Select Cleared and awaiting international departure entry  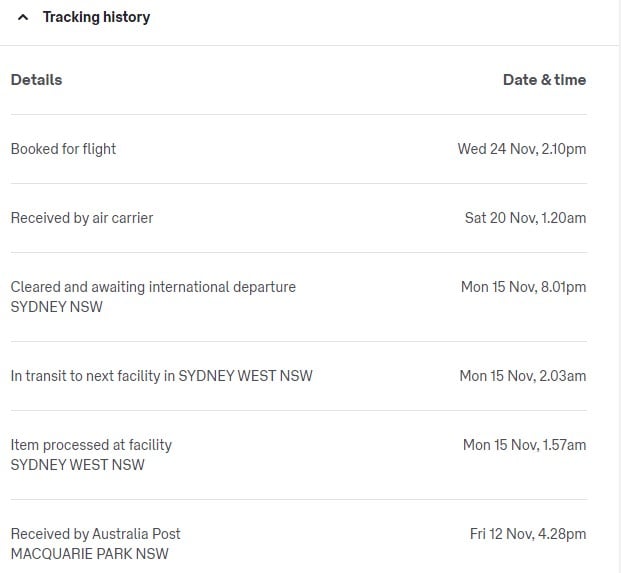click(153, 287)
